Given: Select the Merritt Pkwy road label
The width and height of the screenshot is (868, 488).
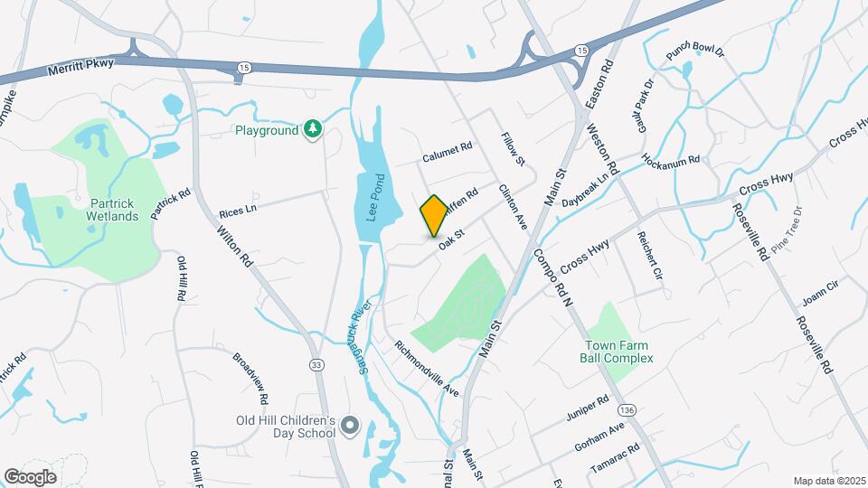Looking at the screenshot, I should pos(80,67).
